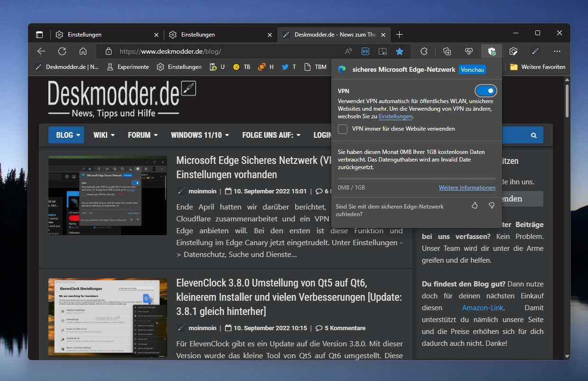Open the tab actions menu icon

pyautogui.click(x=39, y=35)
